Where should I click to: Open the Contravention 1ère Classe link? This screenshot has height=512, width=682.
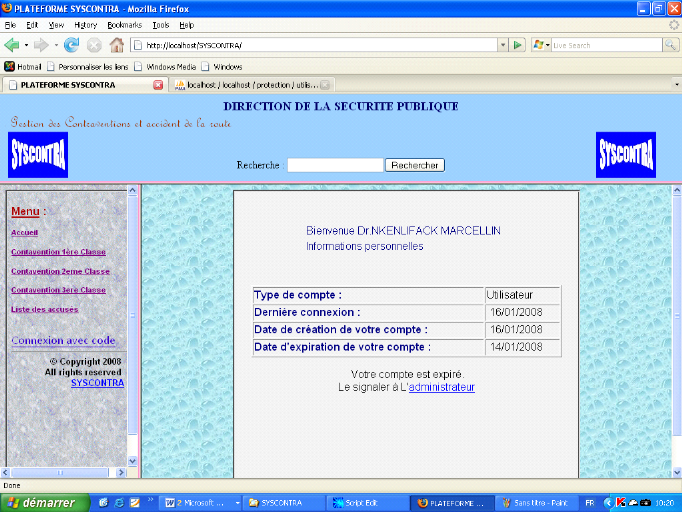coord(58,252)
